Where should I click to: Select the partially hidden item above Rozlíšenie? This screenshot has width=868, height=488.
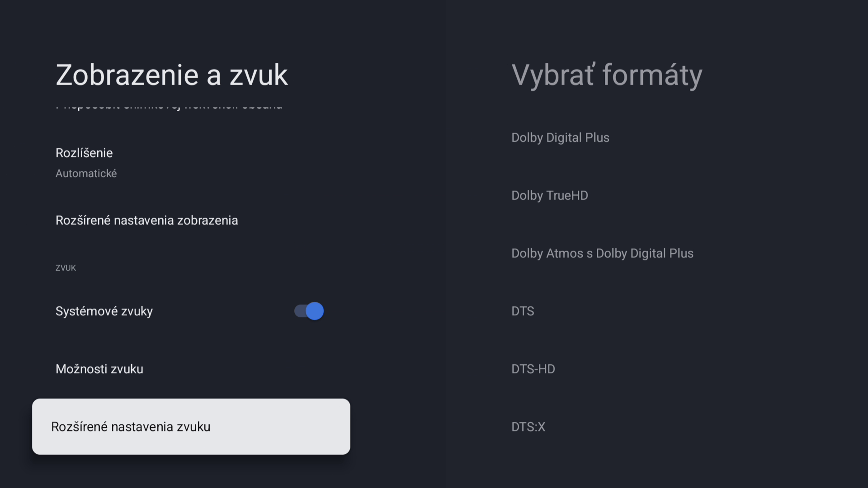169,107
